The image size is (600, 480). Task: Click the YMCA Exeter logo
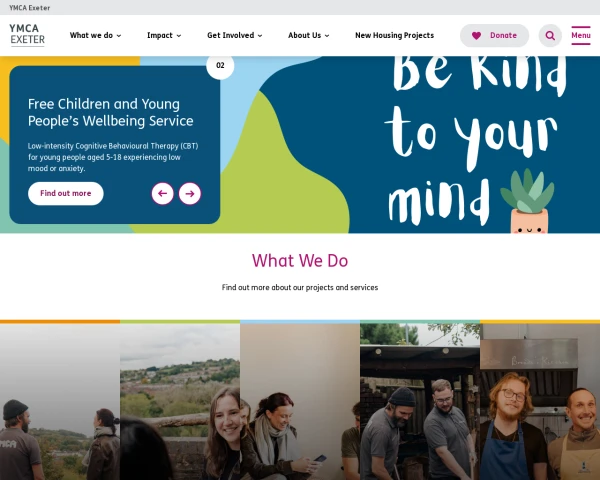pos(27,35)
